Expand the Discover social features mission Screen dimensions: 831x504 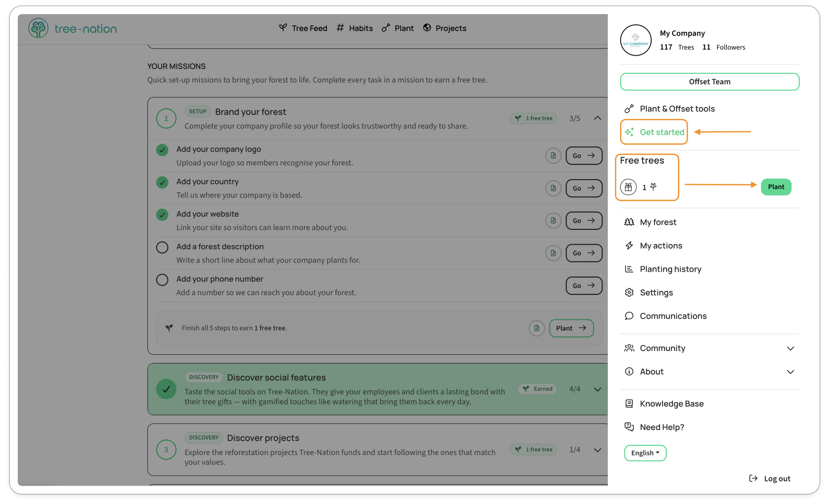(597, 389)
